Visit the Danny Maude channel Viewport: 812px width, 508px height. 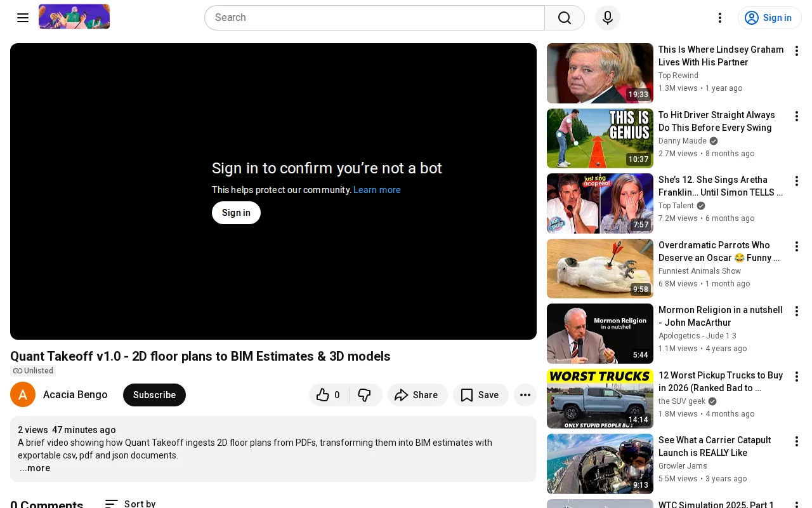[x=683, y=141]
